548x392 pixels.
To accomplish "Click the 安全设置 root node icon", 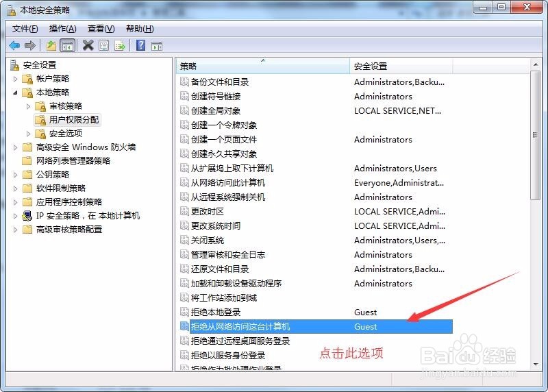I will pos(14,65).
